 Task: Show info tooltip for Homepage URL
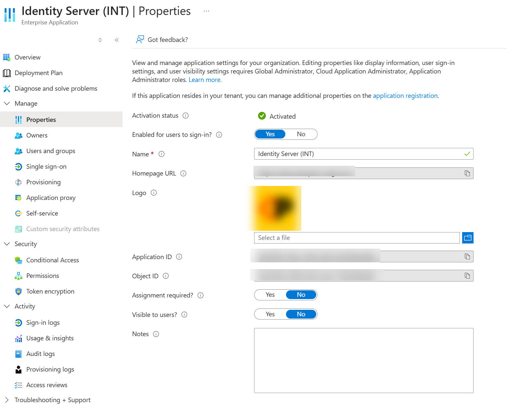click(x=183, y=174)
